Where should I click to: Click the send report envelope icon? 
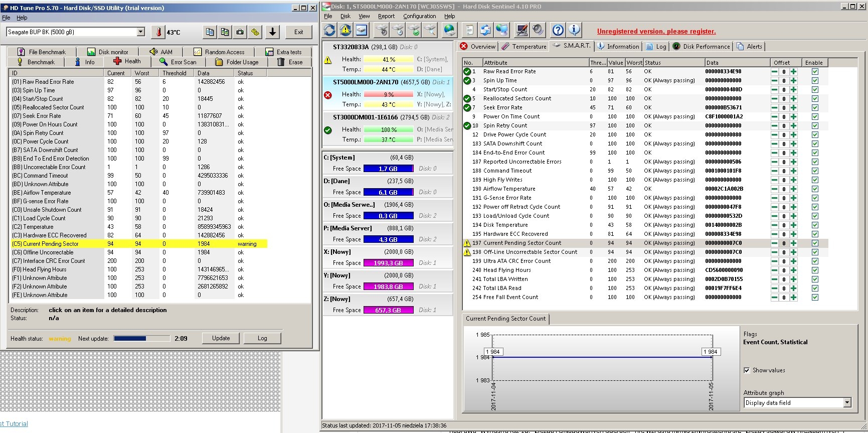tap(485, 30)
